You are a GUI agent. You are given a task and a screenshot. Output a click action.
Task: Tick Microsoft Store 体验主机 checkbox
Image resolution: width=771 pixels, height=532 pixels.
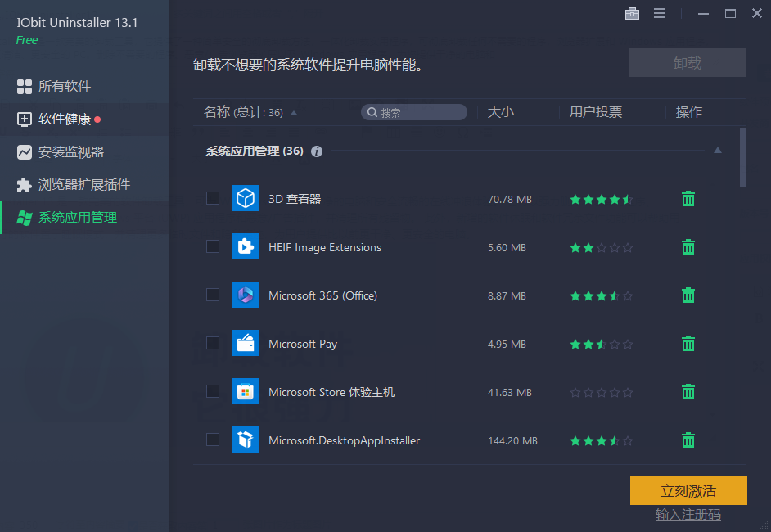point(213,391)
